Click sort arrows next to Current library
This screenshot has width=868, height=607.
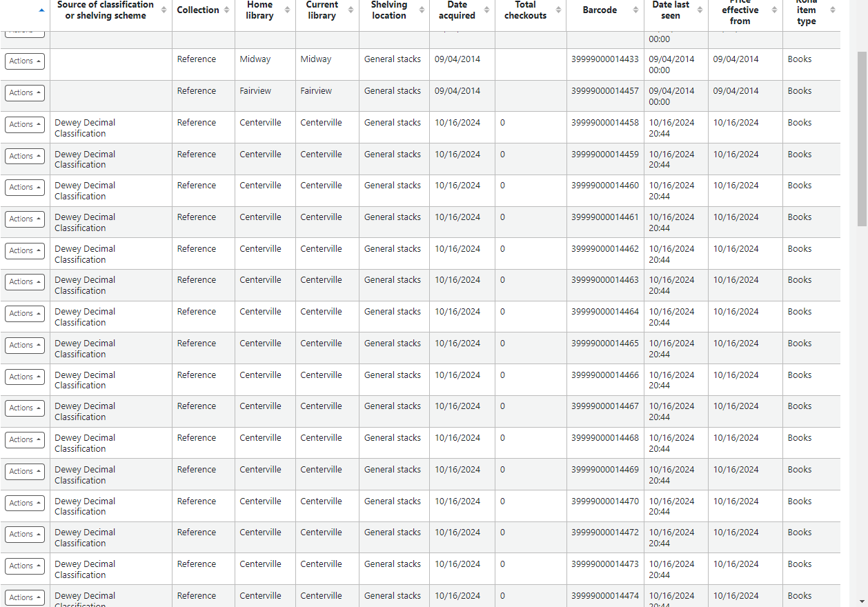pos(351,10)
